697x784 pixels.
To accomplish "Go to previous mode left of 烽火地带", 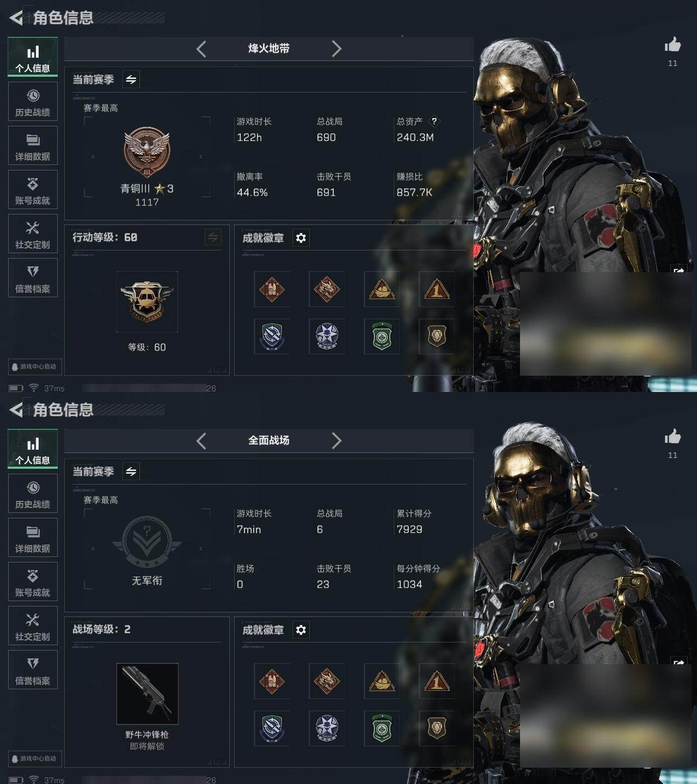I will 201,49.
